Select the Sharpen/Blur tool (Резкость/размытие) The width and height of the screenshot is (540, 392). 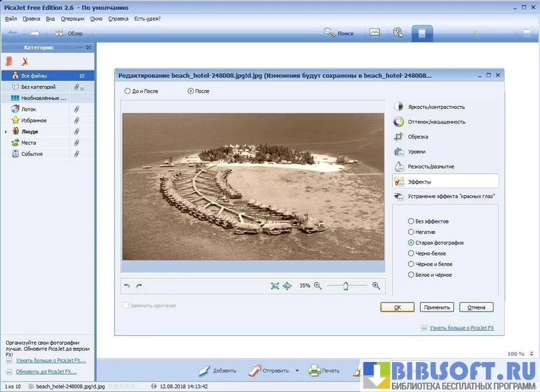coord(431,166)
